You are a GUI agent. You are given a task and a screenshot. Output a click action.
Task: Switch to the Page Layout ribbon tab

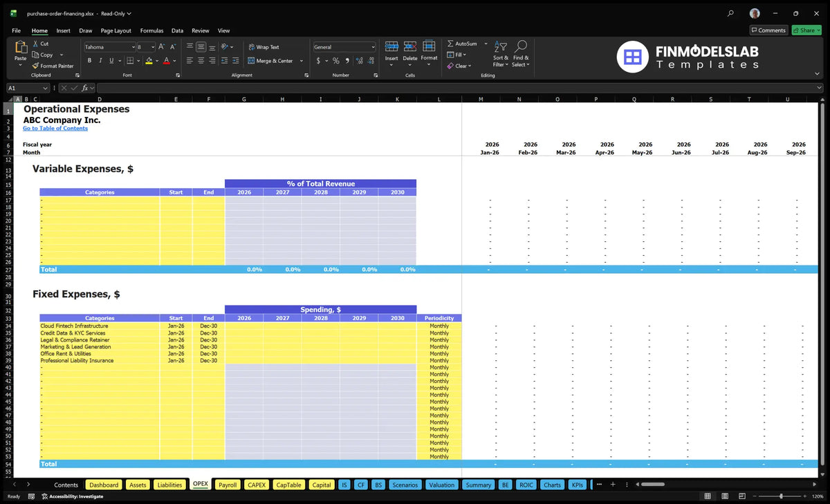click(116, 30)
